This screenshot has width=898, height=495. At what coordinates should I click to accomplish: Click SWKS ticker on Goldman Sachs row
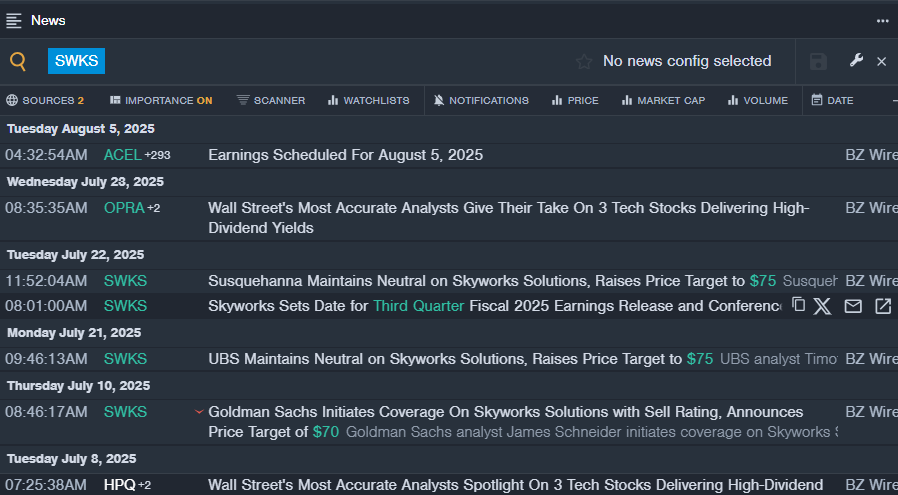(125, 411)
